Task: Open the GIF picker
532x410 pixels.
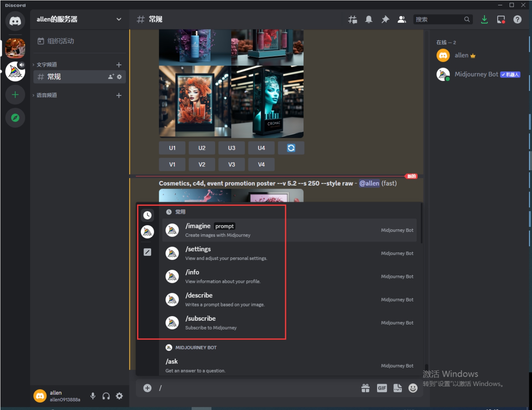Action: 382,388
